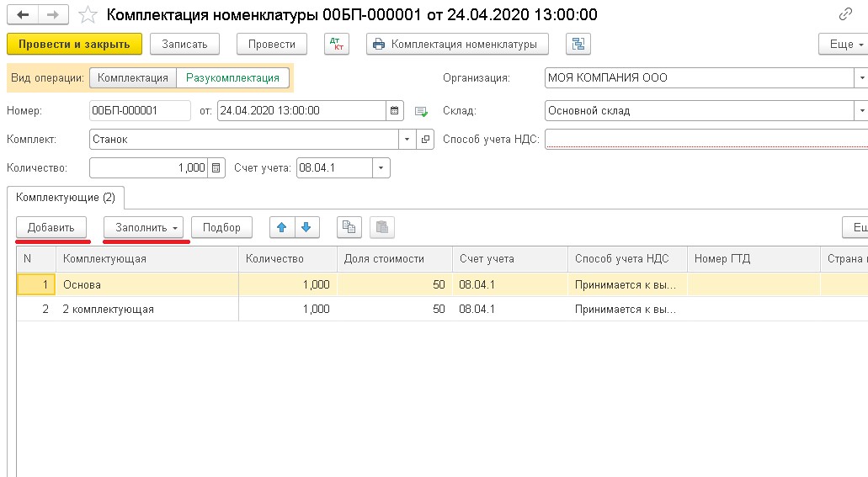This screenshot has width=868, height=477.
Task: Open document structure icon next to print button
Action: [x=578, y=44]
